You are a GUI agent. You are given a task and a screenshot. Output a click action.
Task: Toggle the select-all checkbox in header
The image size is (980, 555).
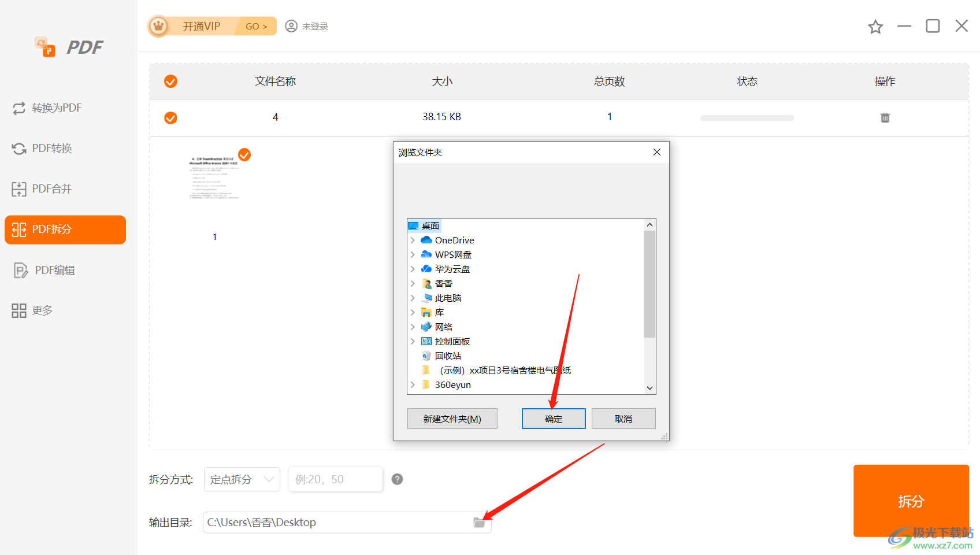(x=170, y=82)
